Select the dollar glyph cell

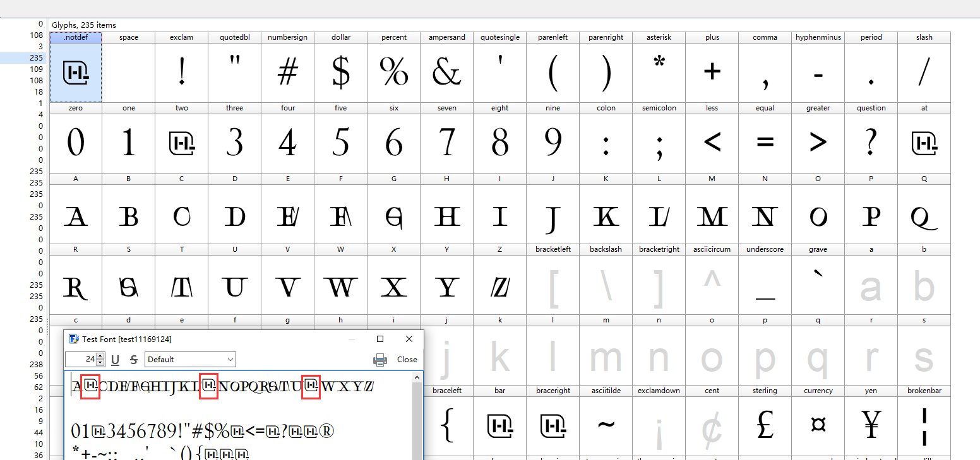pos(341,68)
